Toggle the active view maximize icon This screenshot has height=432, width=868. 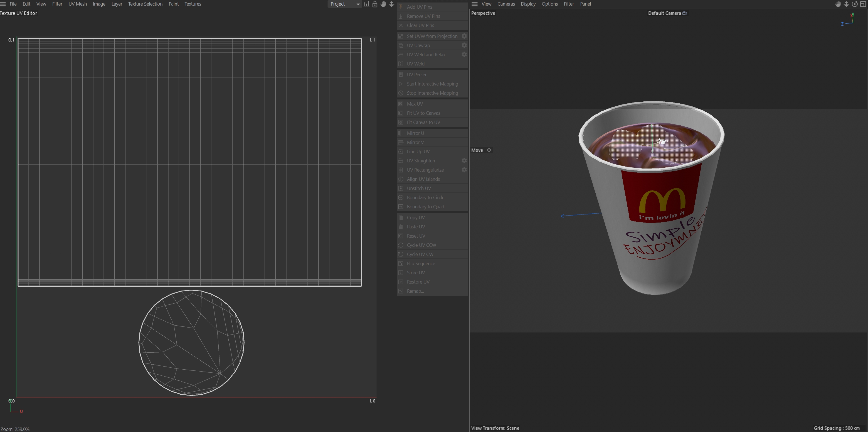(x=863, y=4)
